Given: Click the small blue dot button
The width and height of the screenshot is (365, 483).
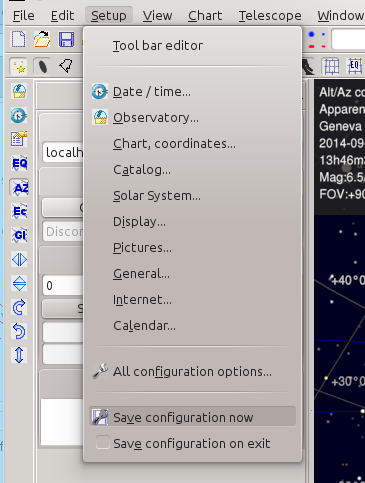Looking at the screenshot, I should click(323, 34).
